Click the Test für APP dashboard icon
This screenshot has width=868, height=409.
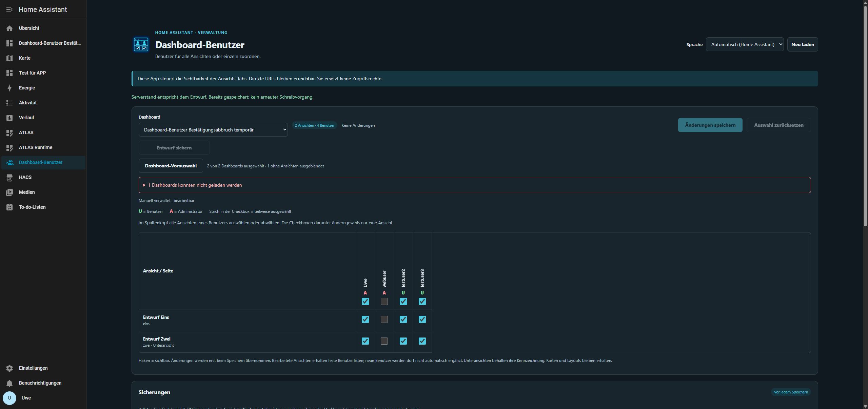(9, 73)
